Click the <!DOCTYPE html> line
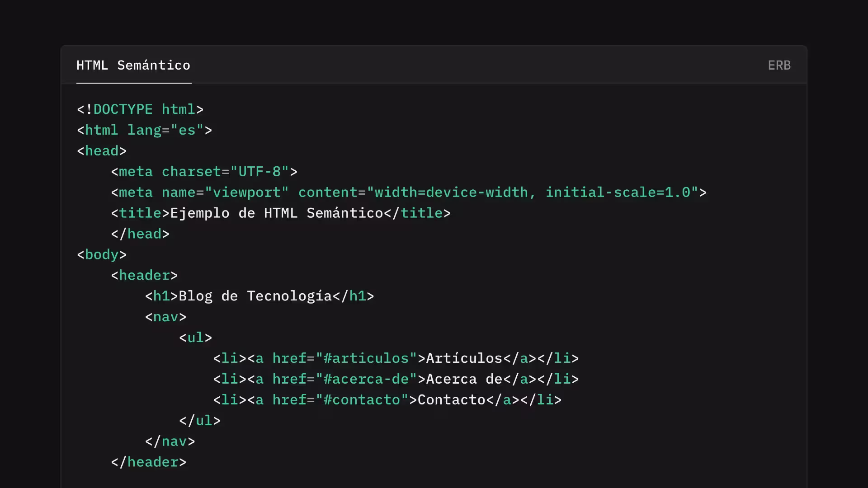 [x=140, y=109]
